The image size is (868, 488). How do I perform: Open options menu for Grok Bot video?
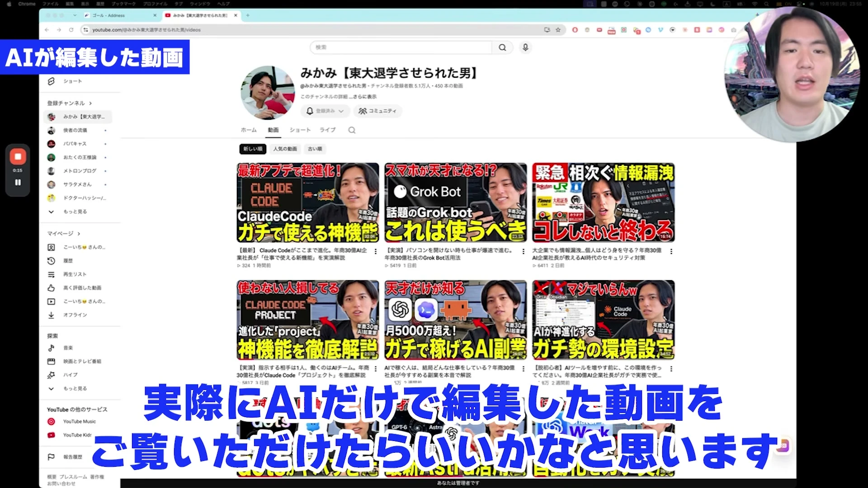(523, 252)
